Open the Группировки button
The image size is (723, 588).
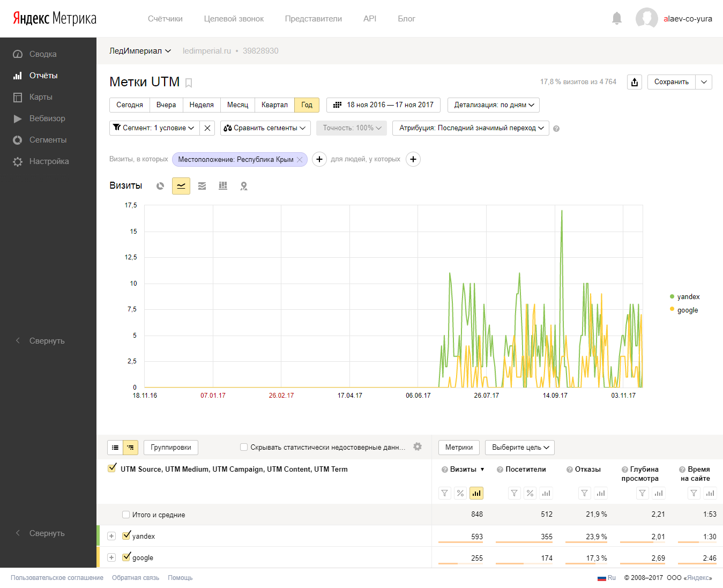pyautogui.click(x=171, y=448)
